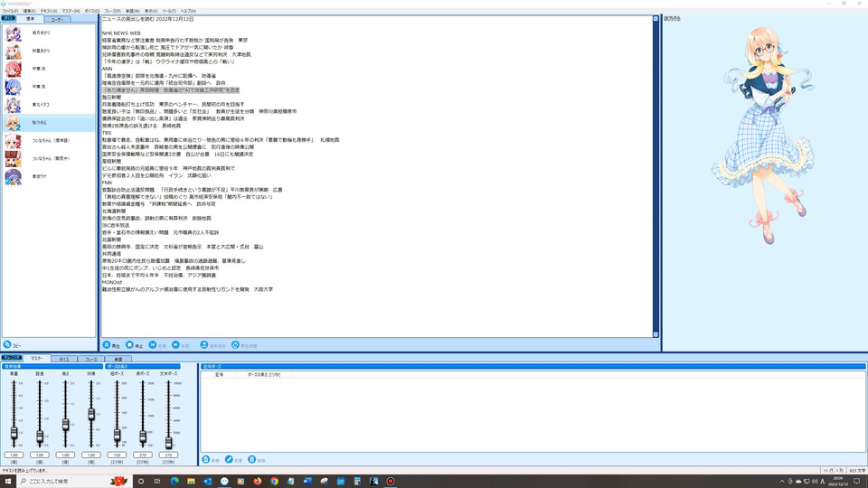The width and height of the screenshot is (868, 488).
Task: Open the 表示 menu
Action: [x=151, y=11]
